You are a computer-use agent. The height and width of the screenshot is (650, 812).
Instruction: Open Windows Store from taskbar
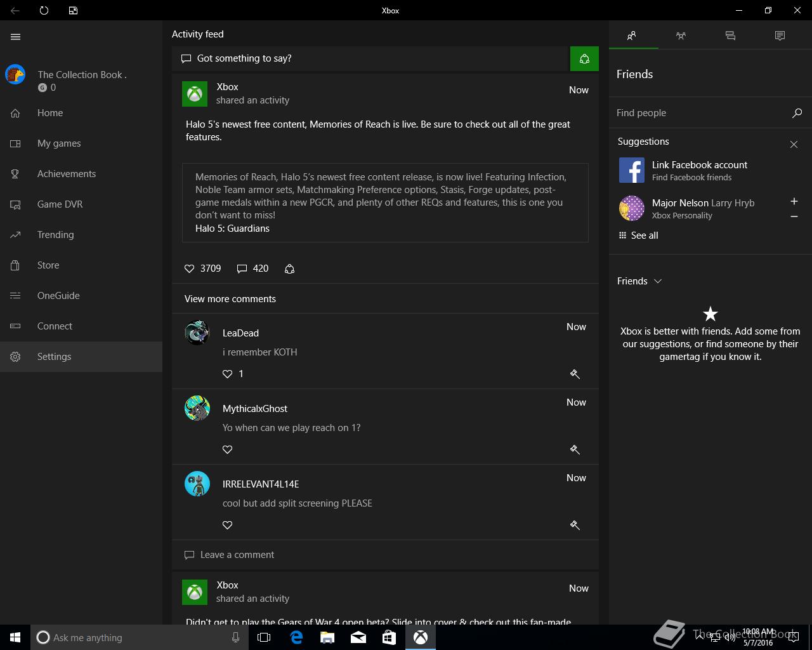(x=390, y=637)
